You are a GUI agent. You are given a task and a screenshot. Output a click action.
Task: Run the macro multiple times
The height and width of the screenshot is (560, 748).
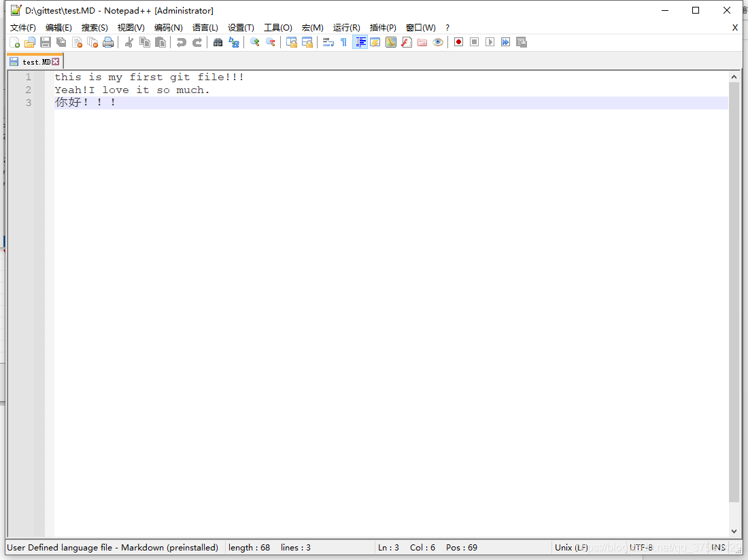click(x=505, y=42)
